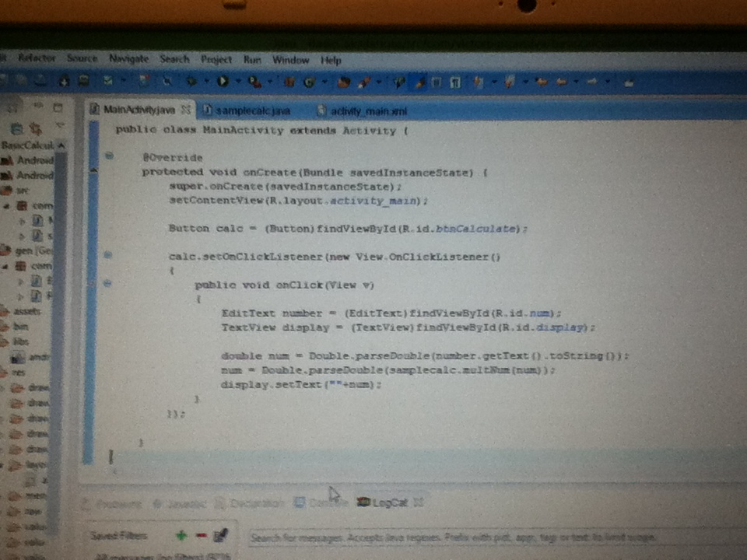Image resolution: width=747 pixels, height=560 pixels.
Task: Click the 'setContentView' code line
Action: (x=298, y=201)
